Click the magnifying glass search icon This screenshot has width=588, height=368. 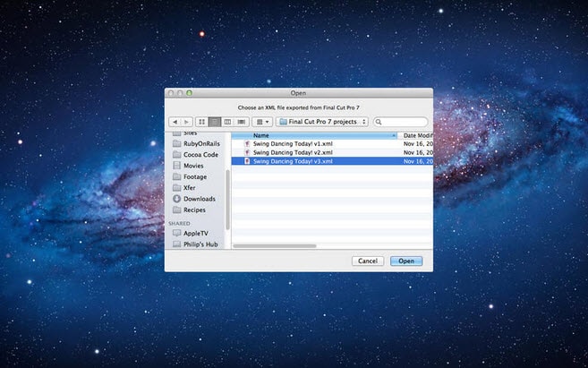click(379, 122)
